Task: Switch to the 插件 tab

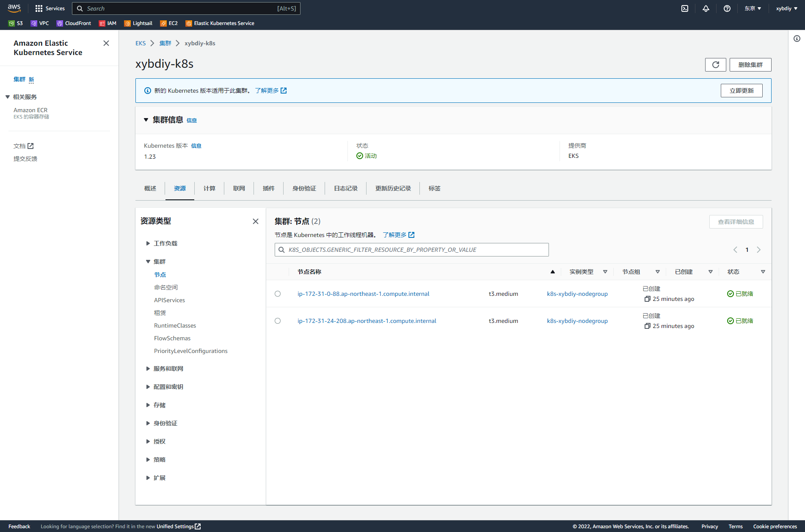Action: click(x=269, y=188)
